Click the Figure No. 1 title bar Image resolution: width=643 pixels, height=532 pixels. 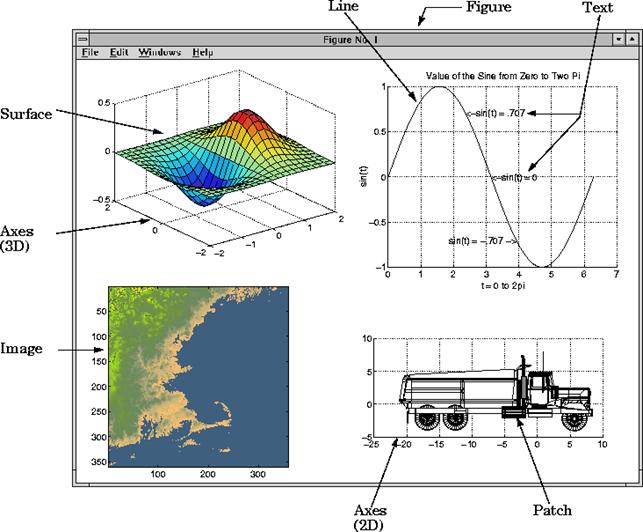350,38
